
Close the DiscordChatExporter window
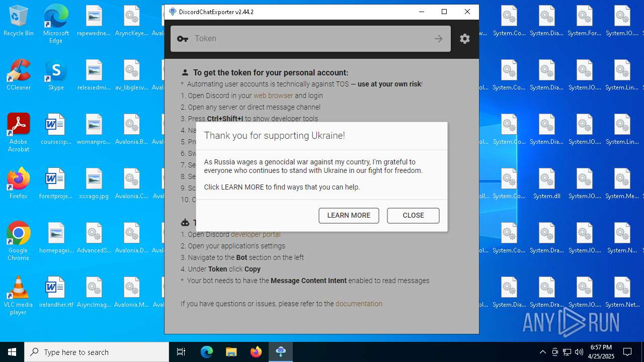click(x=467, y=12)
